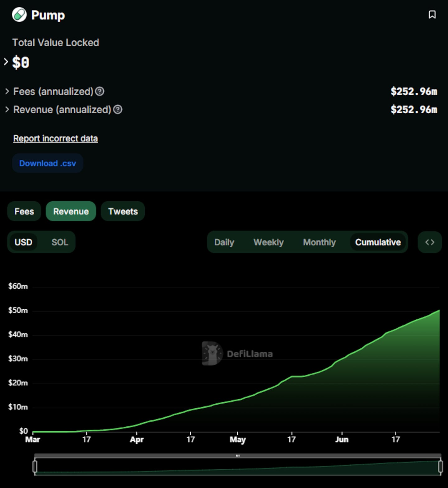Toggle the Fees chart series
The height and width of the screenshot is (488, 448).
click(x=24, y=211)
